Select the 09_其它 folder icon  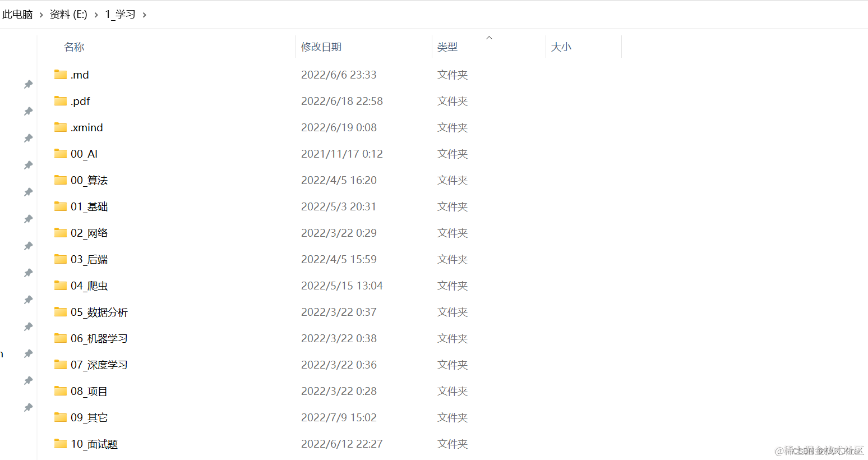point(61,417)
